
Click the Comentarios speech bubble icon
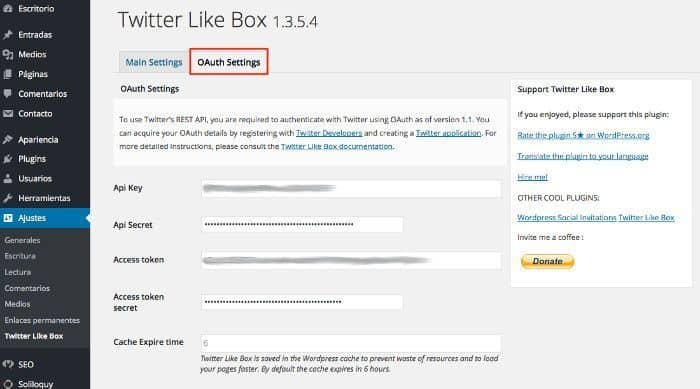point(8,93)
